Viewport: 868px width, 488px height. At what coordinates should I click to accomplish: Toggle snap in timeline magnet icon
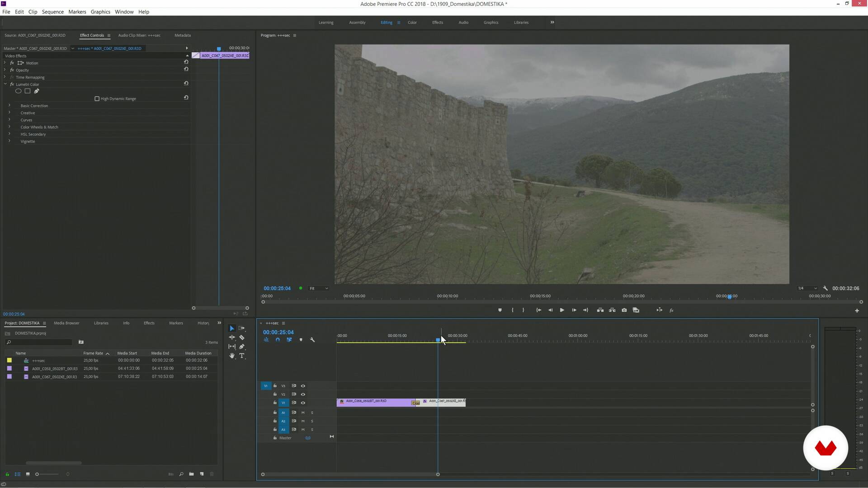pyautogui.click(x=278, y=340)
